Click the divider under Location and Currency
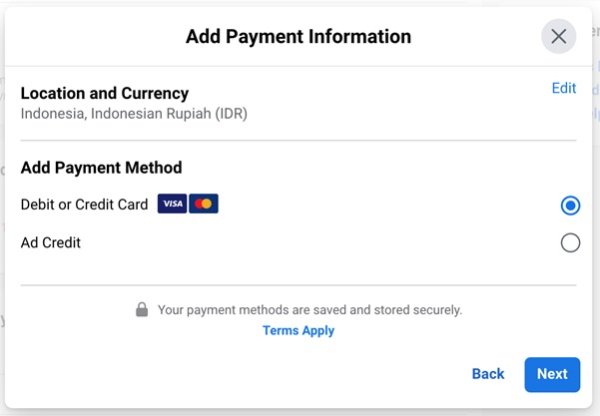 click(298, 140)
